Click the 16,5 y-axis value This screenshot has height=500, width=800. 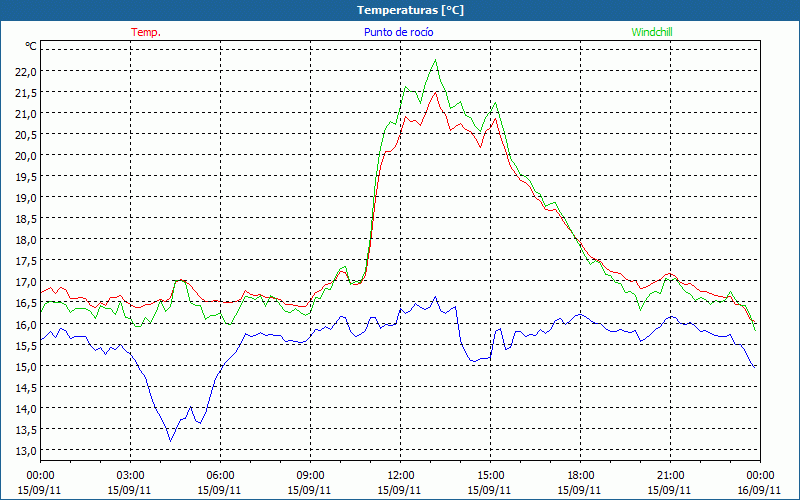pyautogui.click(x=26, y=303)
